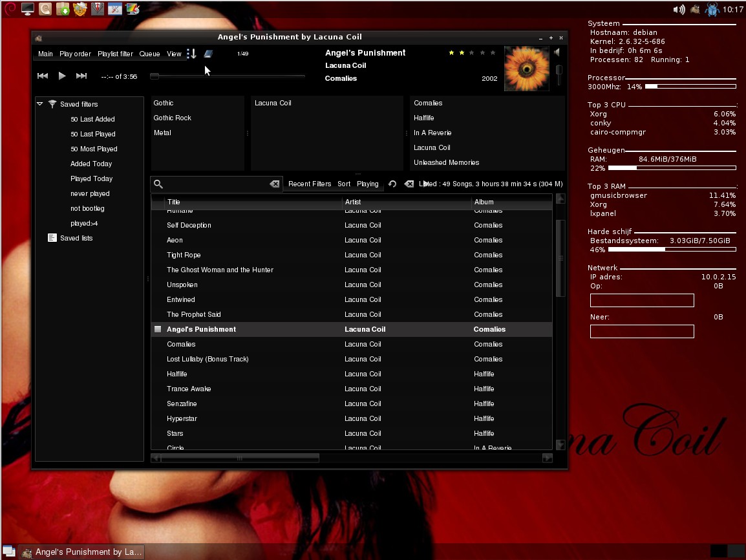
Task: Set rating with the first star
Action: pos(451,53)
